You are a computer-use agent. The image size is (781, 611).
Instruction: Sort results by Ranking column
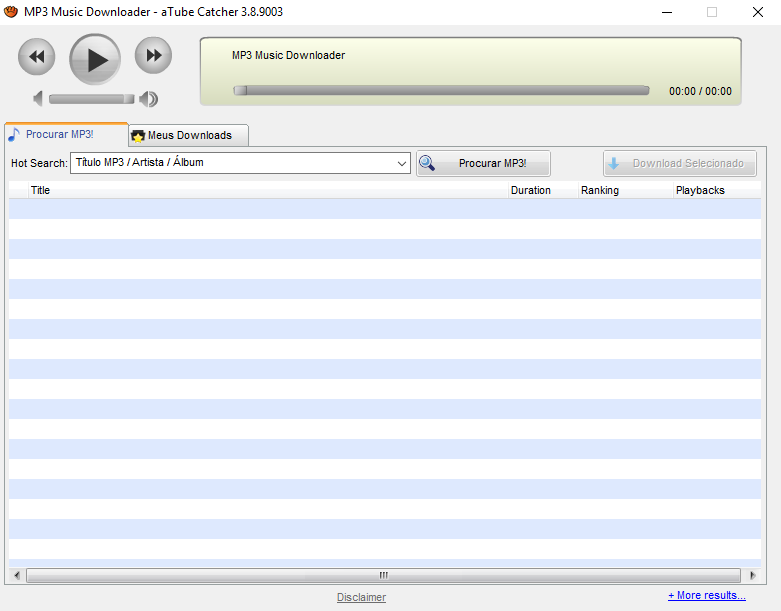tap(625, 190)
